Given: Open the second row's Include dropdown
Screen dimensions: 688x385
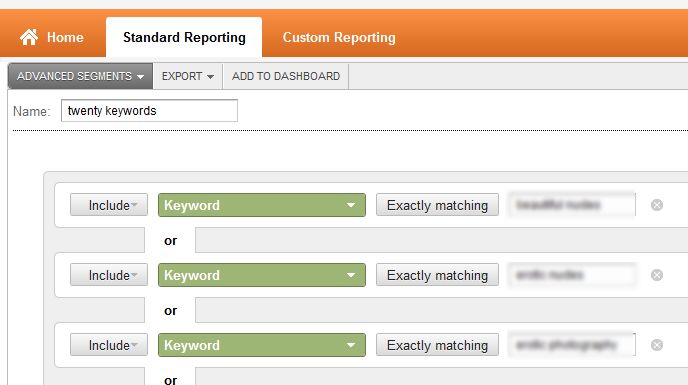Looking at the screenshot, I should click(x=109, y=275).
